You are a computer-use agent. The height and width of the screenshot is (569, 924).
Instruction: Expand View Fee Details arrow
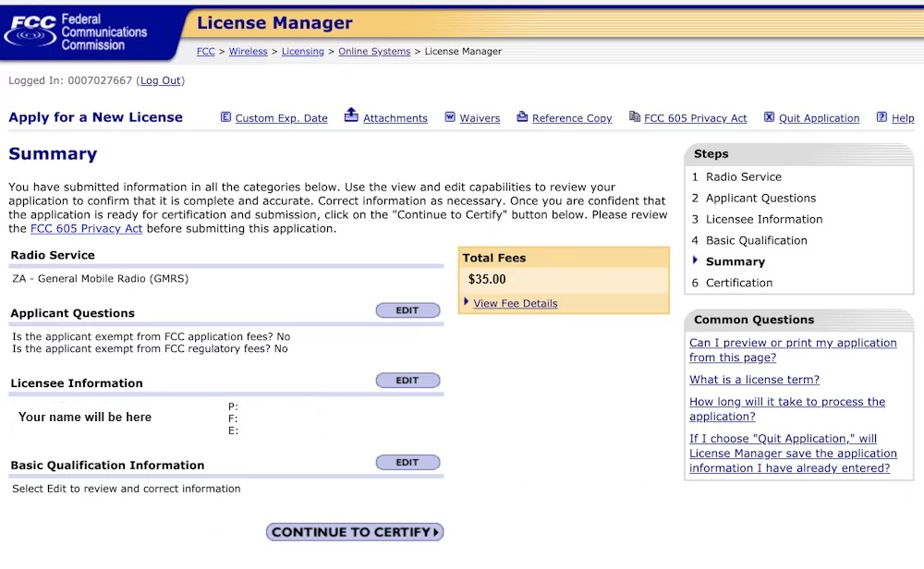(467, 302)
